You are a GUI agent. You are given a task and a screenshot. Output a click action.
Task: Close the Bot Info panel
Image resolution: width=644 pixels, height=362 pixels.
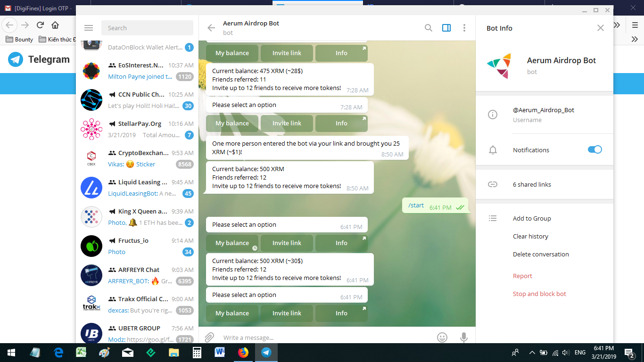point(601,28)
